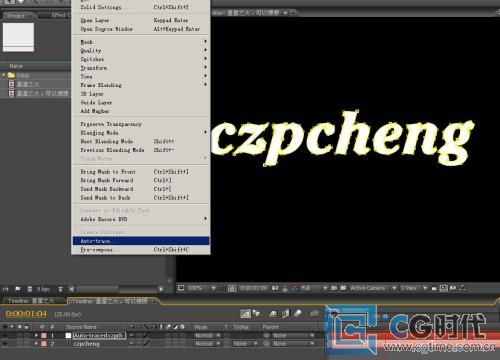Toggle visibility eye of czpcheng layer
This screenshot has width=500, height=360.
(5, 343)
